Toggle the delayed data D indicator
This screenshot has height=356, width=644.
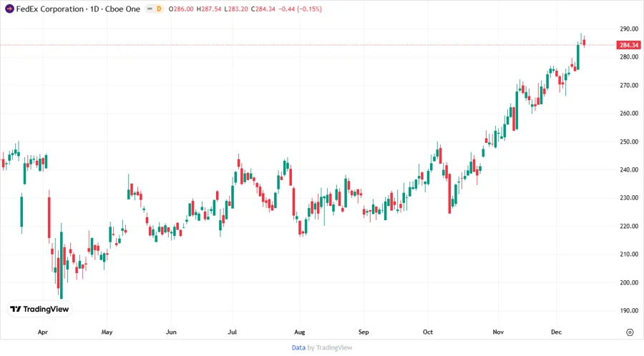[x=159, y=9]
